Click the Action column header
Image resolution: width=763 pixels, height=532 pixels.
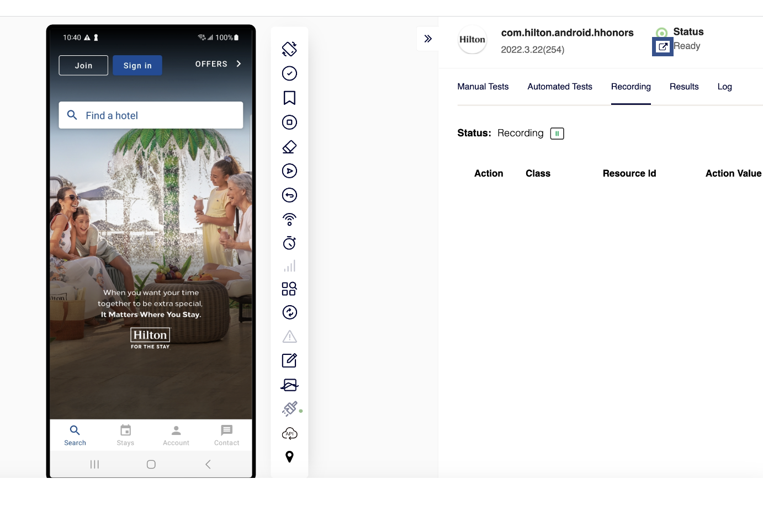[489, 173]
